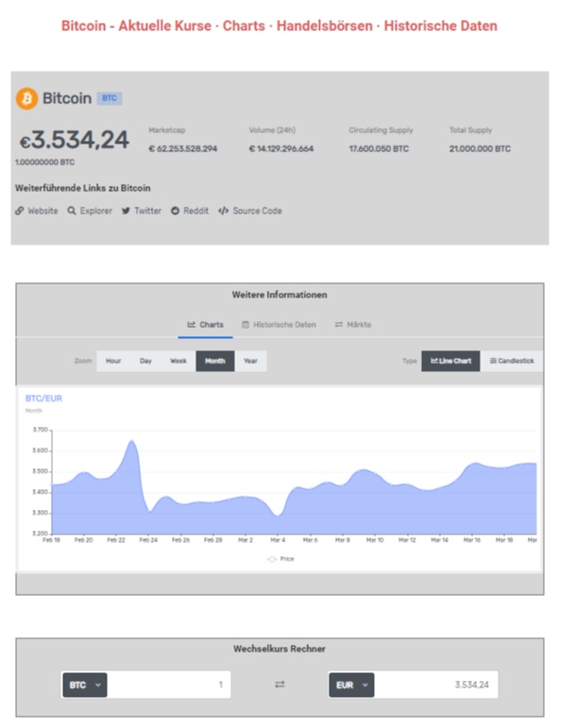Open the Website link
Screen dimensions: 575x728
(37, 211)
